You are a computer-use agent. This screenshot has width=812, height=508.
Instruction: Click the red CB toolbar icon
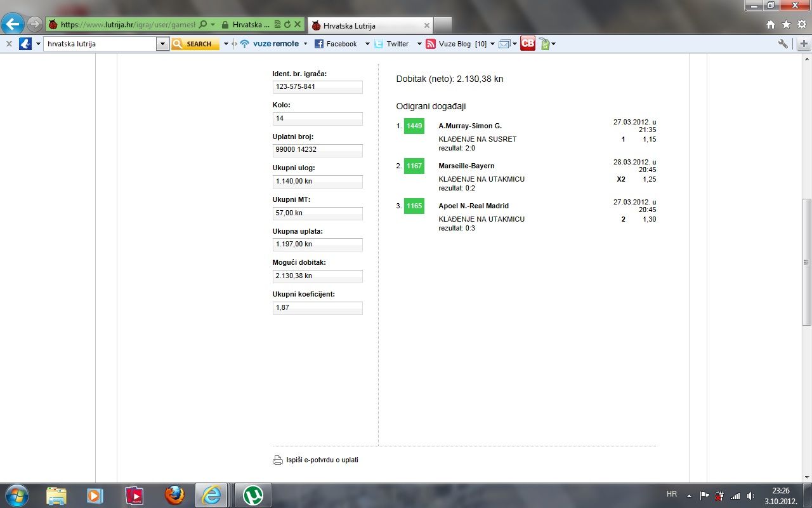[x=528, y=43]
